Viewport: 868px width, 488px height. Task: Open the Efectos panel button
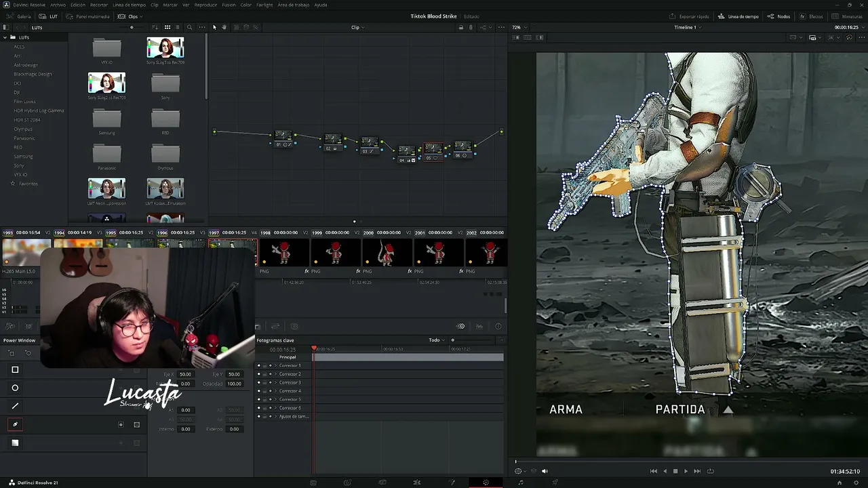812,16
